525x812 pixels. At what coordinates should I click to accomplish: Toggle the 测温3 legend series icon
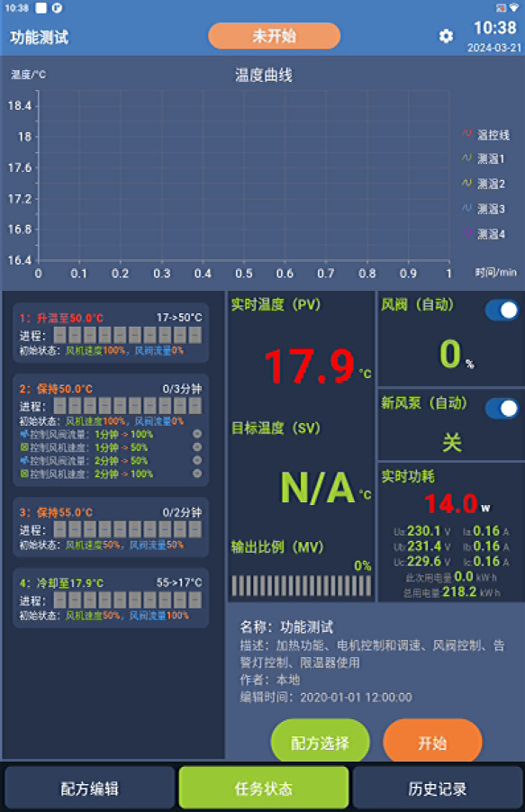467,208
